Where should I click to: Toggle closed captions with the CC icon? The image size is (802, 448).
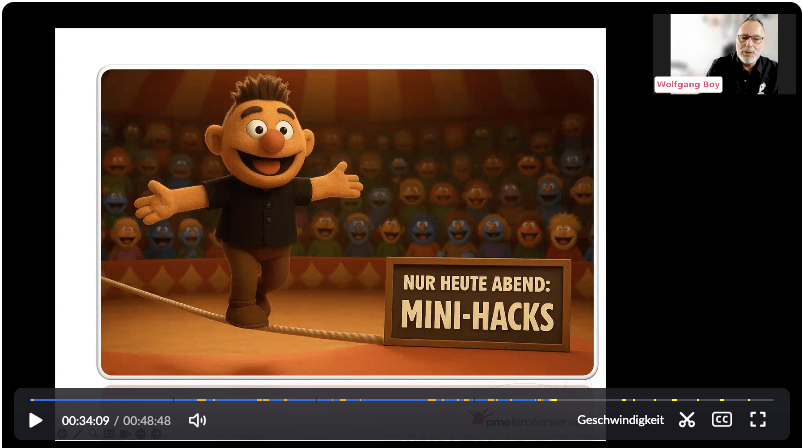coord(721,420)
